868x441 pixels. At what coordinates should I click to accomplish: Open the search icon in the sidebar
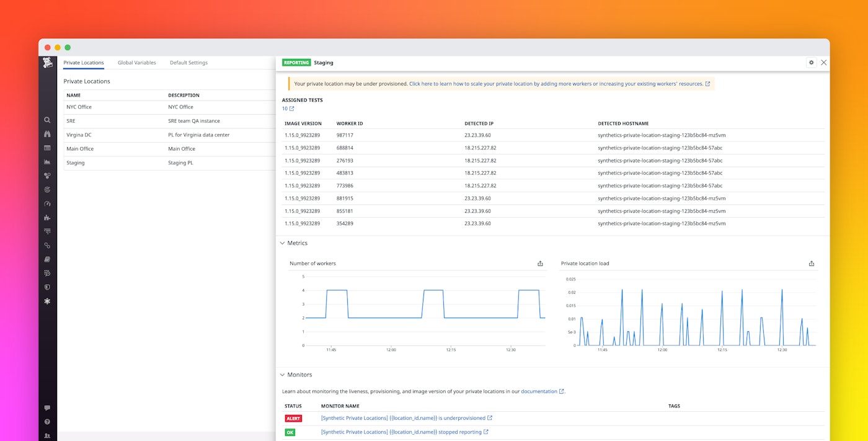[47, 120]
